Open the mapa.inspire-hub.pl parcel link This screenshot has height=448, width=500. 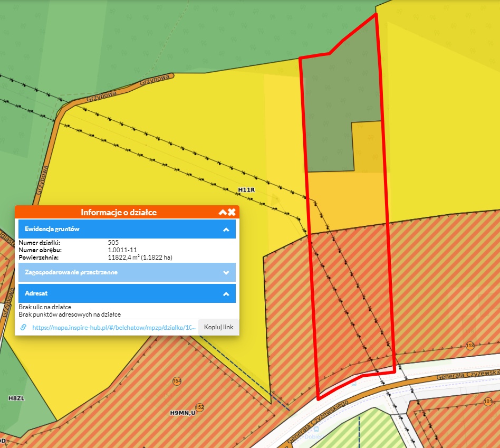(x=114, y=327)
